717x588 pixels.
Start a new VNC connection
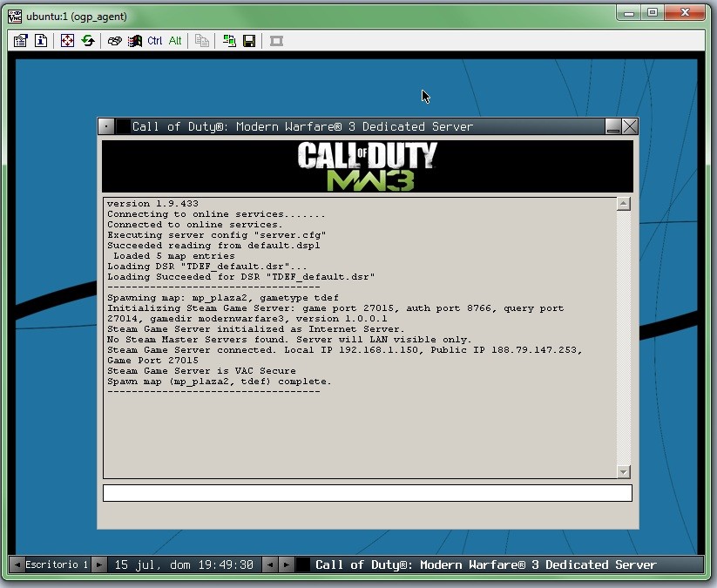[x=228, y=41]
